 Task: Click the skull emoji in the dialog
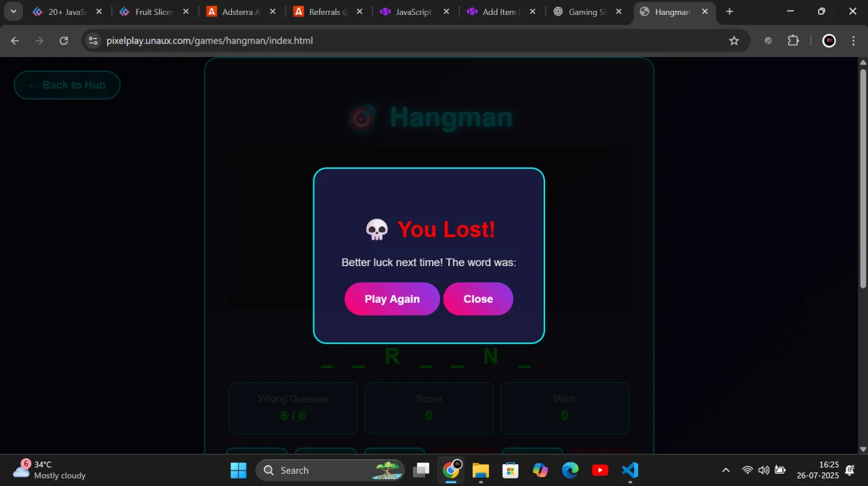[x=376, y=229]
